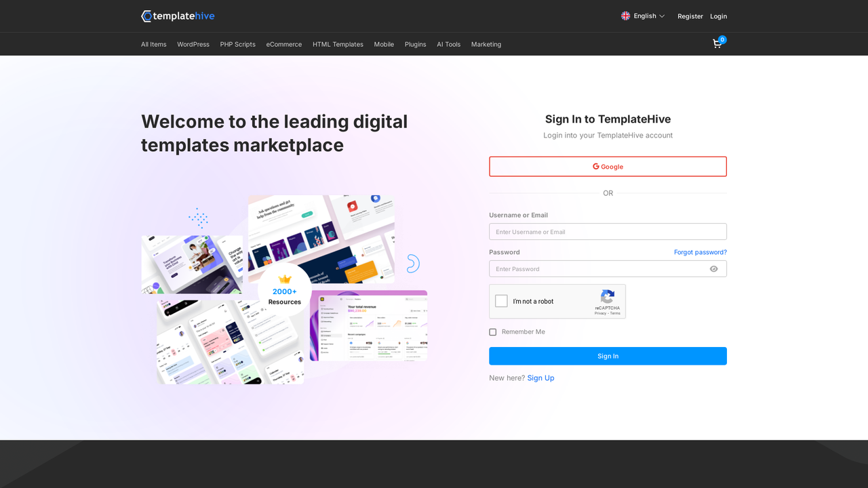Click the reCAPTCHA logo
The height and width of the screenshot is (488, 868).
pos(608,297)
